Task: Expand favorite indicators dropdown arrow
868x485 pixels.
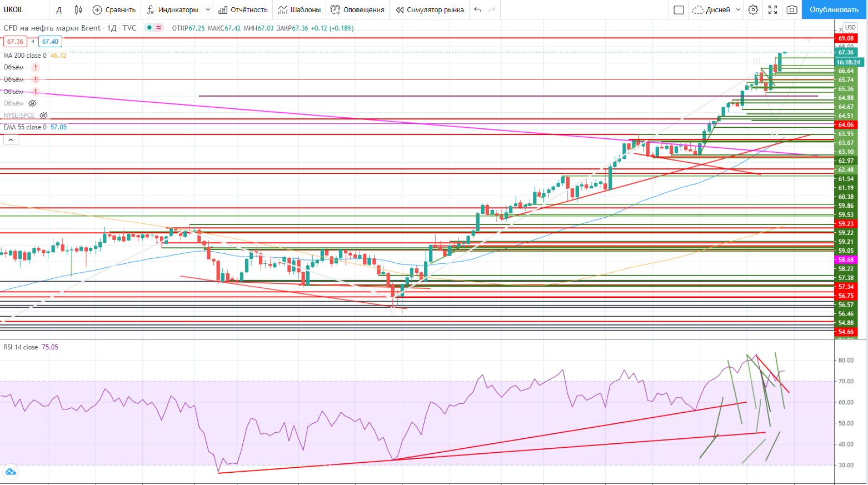Action: (208, 9)
